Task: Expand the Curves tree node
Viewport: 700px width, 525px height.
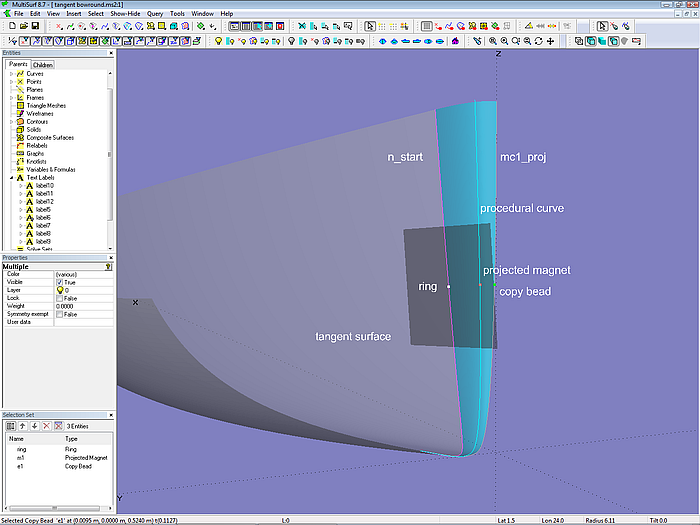Action: click(x=12, y=74)
